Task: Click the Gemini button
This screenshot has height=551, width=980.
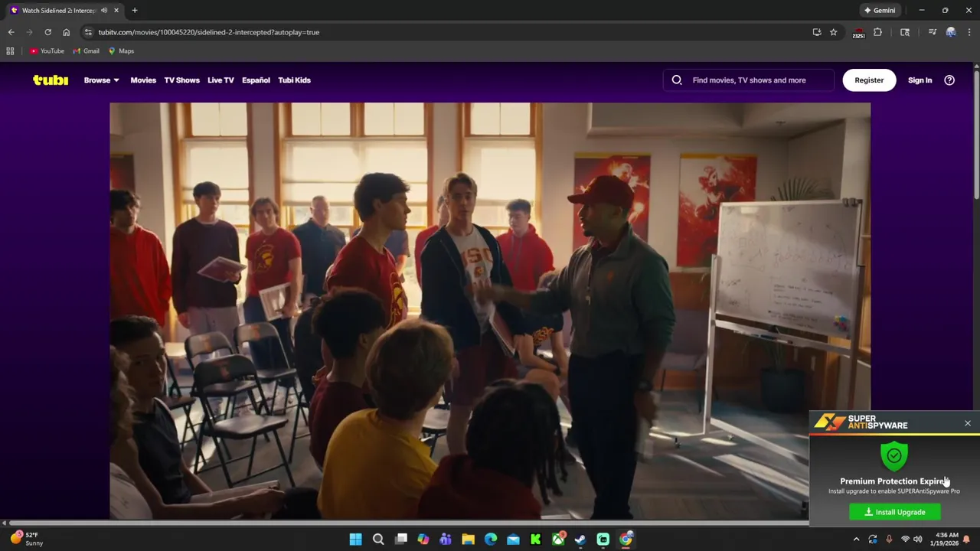Action: point(880,11)
